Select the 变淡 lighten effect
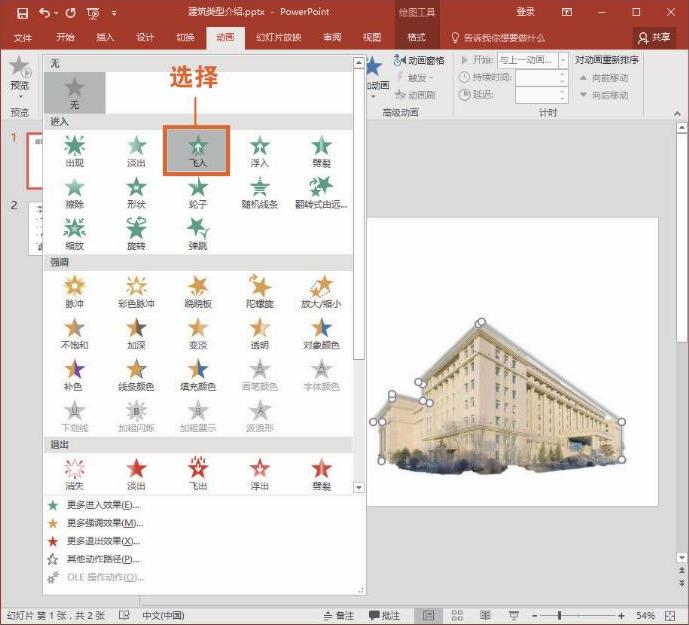This screenshot has width=689, height=625. coord(198,334)
